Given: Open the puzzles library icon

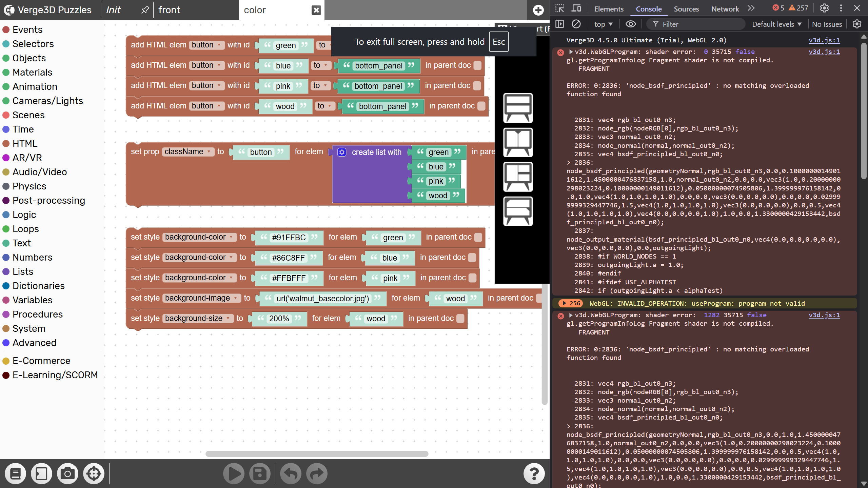Looking at the screenshot, I should click(15, 473).
